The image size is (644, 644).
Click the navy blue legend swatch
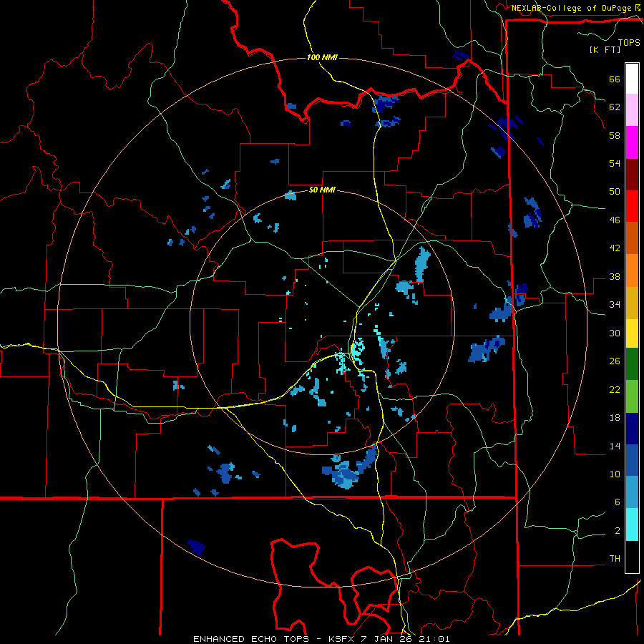pyautogui.click(x=632, y=429)
